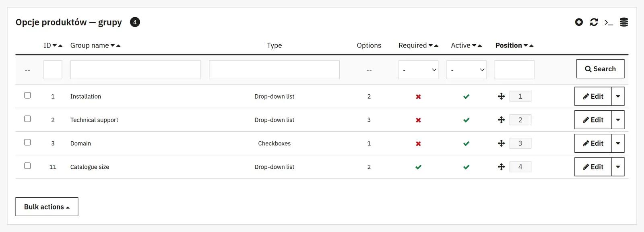Screen dimensions: 644x232
Task: Toggle Required status for Domain
Action: [418, 143]
